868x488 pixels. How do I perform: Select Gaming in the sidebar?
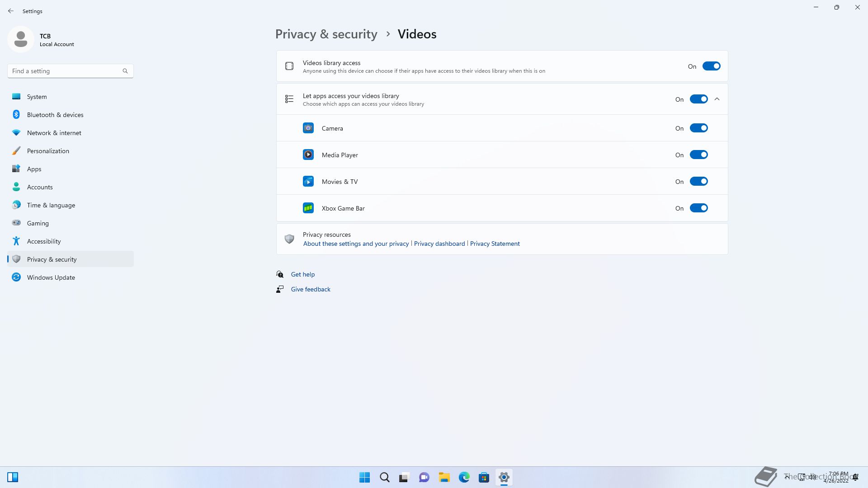click(x=71, y=223)
